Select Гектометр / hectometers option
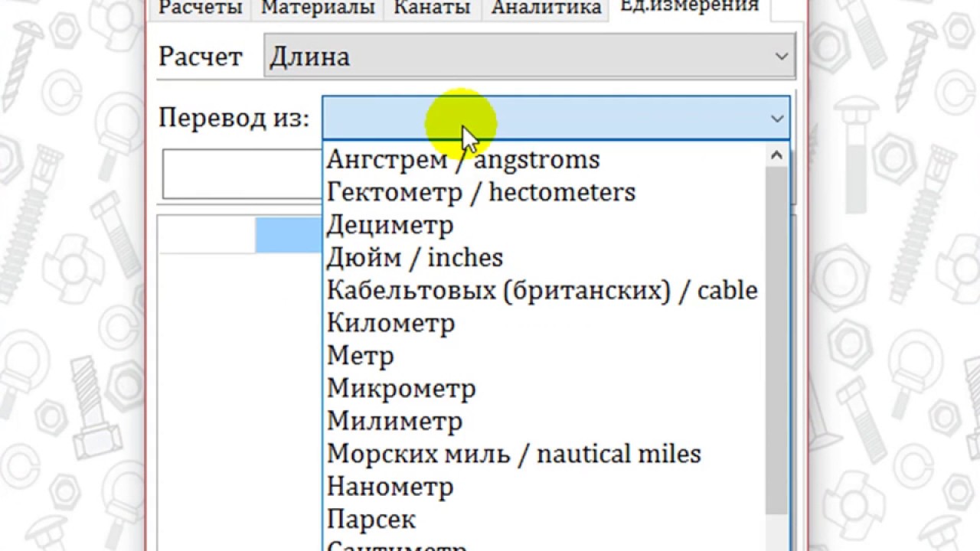This screenshot has width=980, height=551. click(481, 192)
